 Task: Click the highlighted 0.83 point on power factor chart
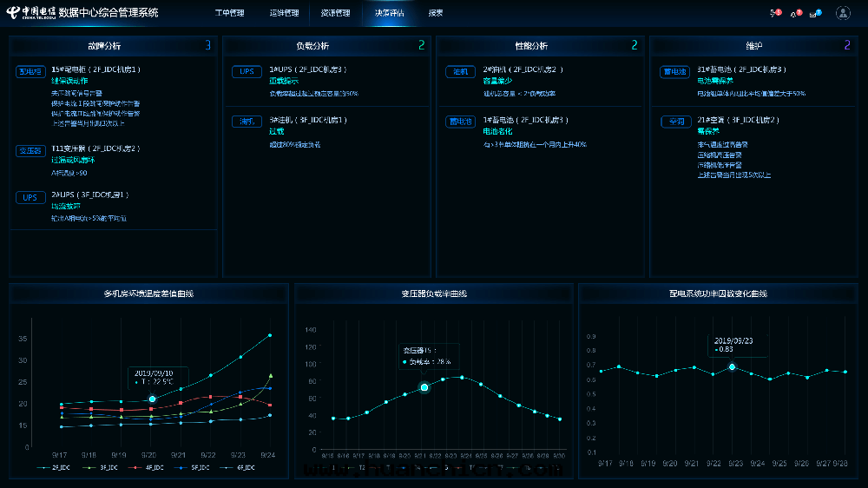pyautogui.click(x=732, y=367)
